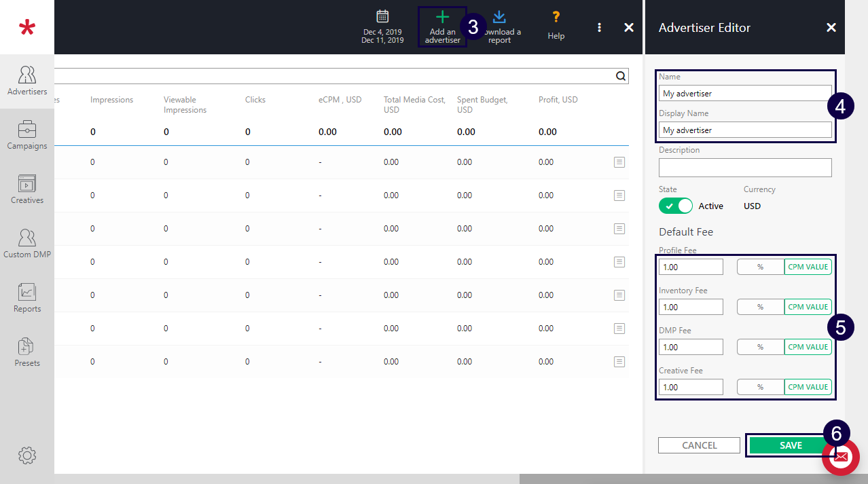Open the Reports section
Screen dimensions: 868x484
[27, 298]
